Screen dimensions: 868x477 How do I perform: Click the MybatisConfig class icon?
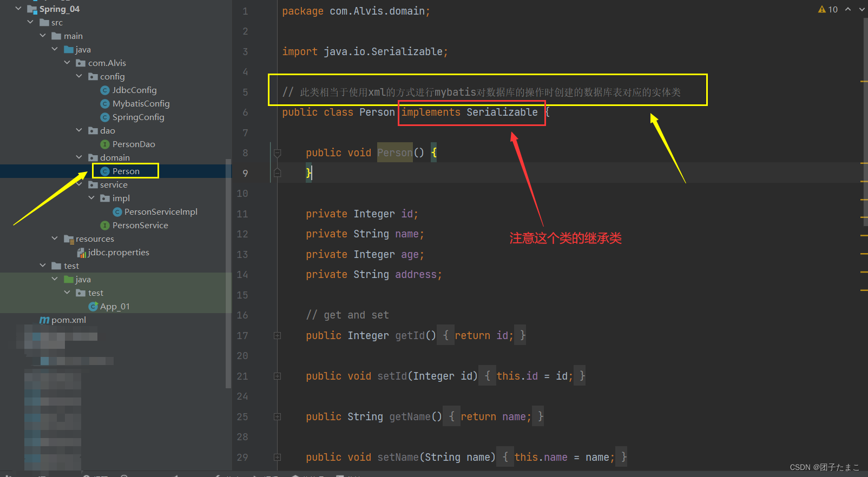point(105,104)
